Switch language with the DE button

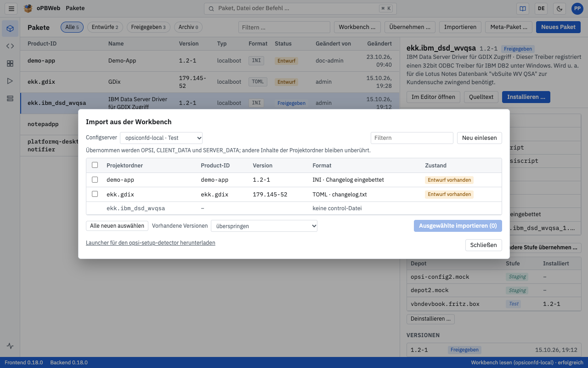541,8
